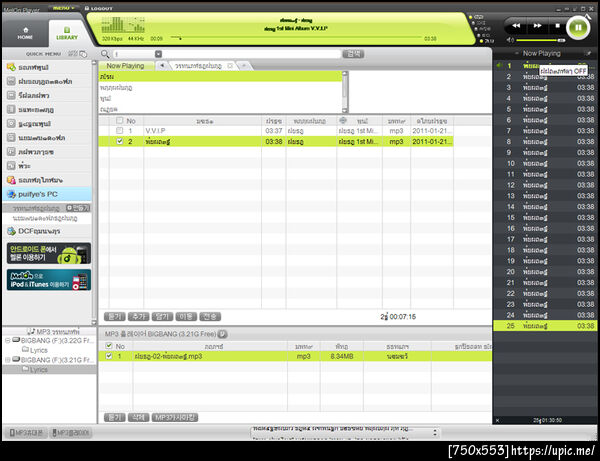Image resolution: width=600 pixels, height=461 pixels.
Task: Click the 추가 button under the track list
Action: coord(138,317)
